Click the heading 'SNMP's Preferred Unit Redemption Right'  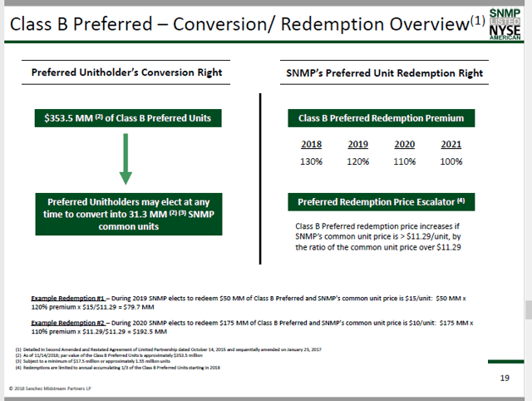pyautogui.click(x=384, y=73)
